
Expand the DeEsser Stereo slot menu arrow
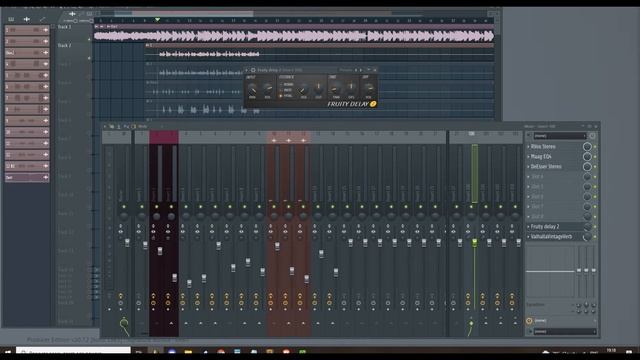[x=529, y=167]
